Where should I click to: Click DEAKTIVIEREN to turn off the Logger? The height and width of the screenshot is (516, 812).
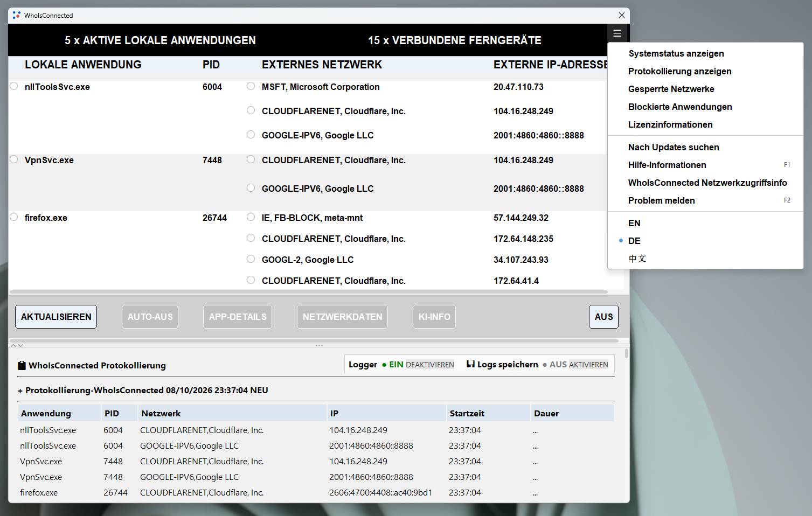tap(429, 365)
